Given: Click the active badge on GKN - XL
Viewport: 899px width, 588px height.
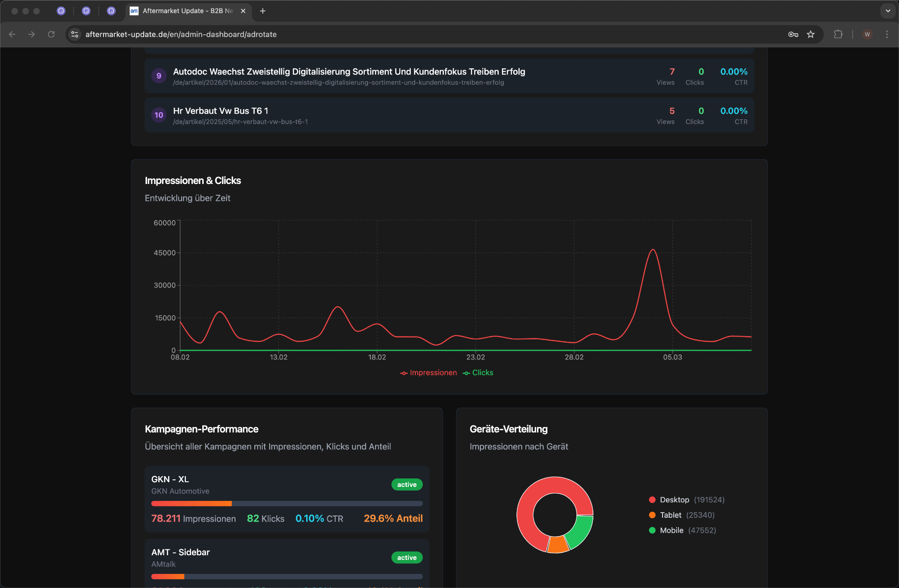Looking at the screenshot, I should point(407,485).
